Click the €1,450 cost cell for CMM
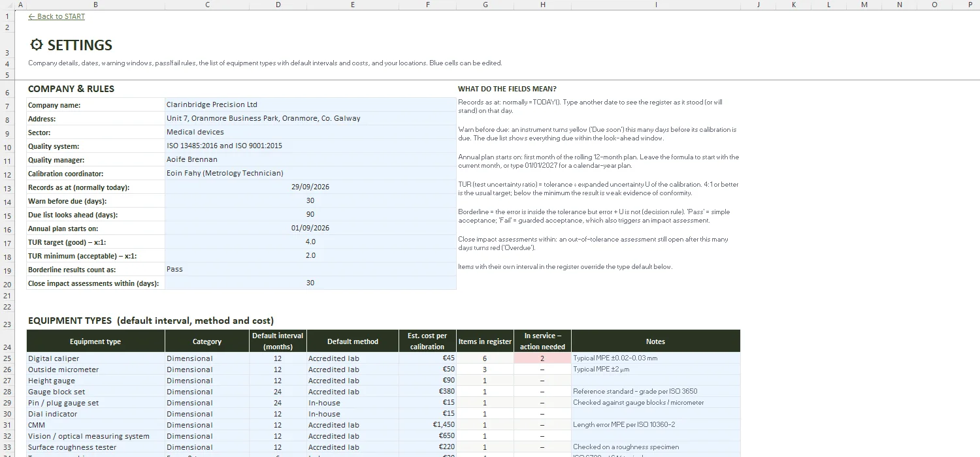The image size is (980, 457). point(427,425)
